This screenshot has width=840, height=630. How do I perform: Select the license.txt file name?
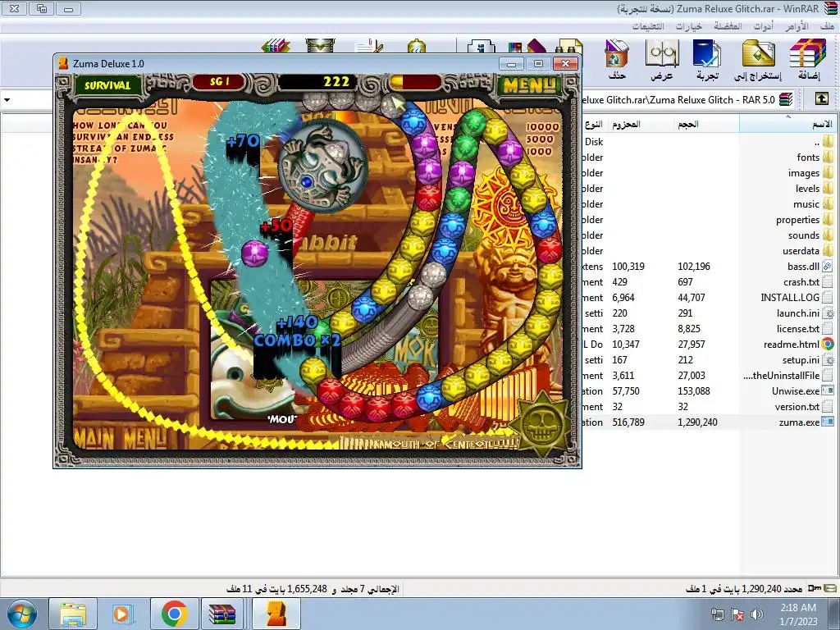click(x=798, y=328)
